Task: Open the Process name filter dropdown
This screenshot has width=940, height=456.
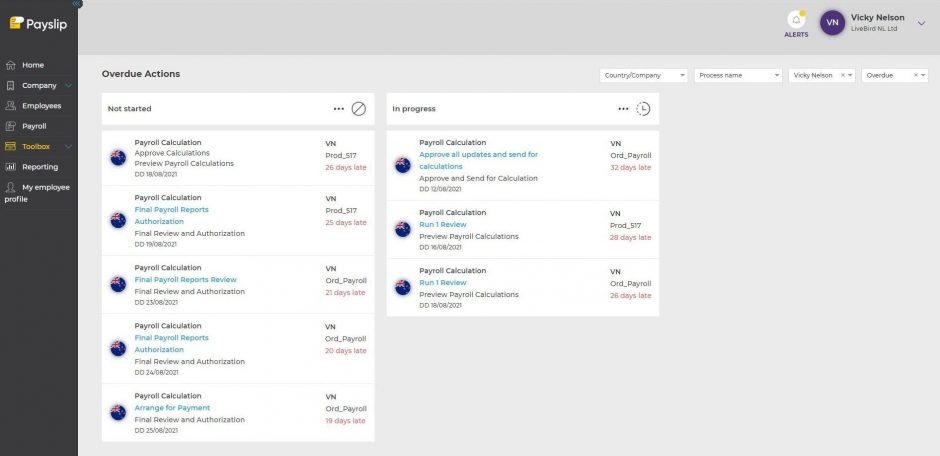Action: (x=738, y=75)
